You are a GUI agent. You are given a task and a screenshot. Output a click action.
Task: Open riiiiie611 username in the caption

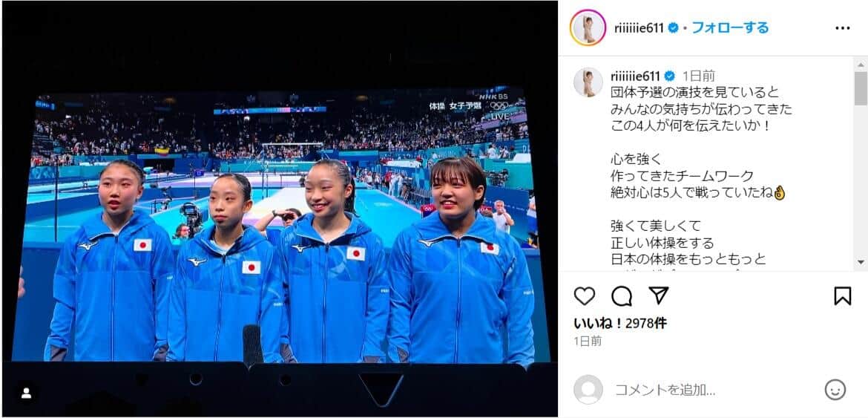coord(636,76)
